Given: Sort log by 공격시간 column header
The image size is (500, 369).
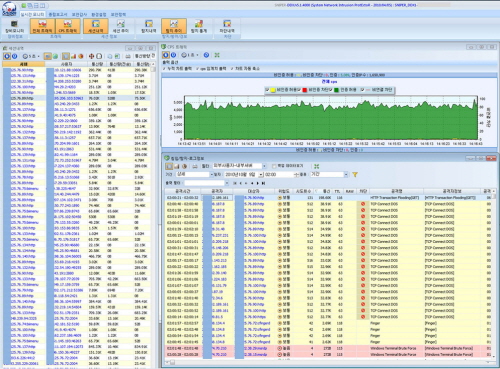Looking at the screenshot, I should tap(183, 191).
